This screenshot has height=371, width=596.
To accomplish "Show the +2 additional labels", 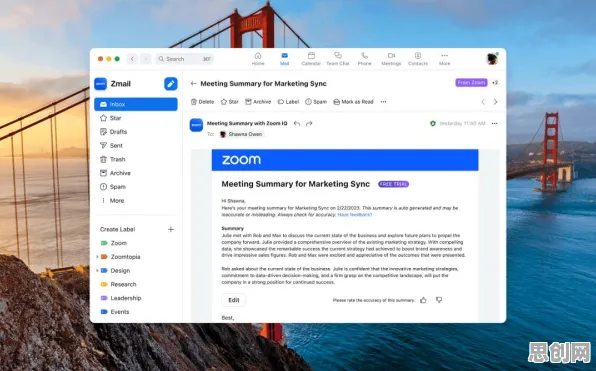I will 495,82.
